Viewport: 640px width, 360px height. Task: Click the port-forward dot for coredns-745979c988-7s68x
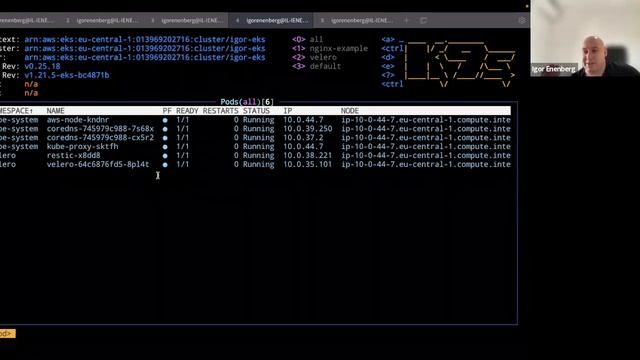(165, 129)
